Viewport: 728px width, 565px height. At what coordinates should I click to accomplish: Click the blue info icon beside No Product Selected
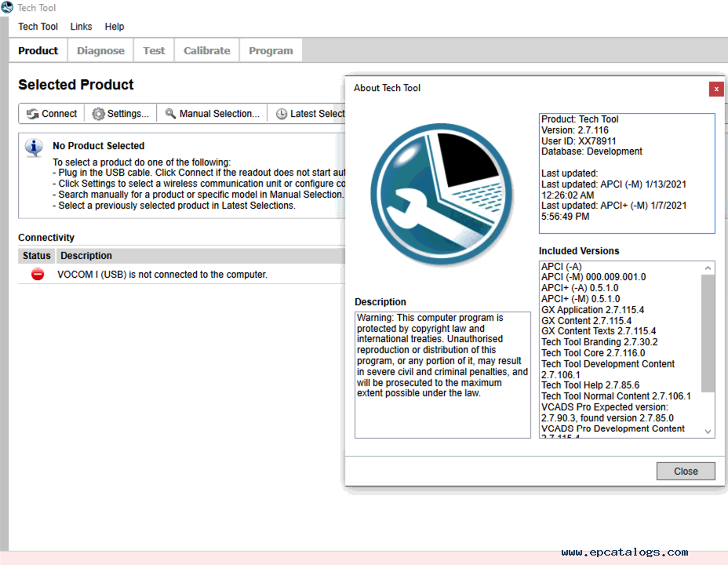click(x=34, y=147)
